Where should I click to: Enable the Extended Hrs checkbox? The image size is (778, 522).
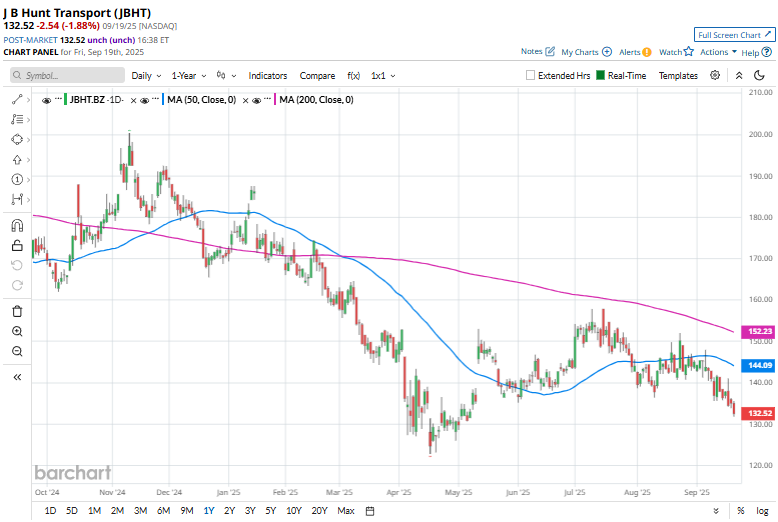point(531,75)
